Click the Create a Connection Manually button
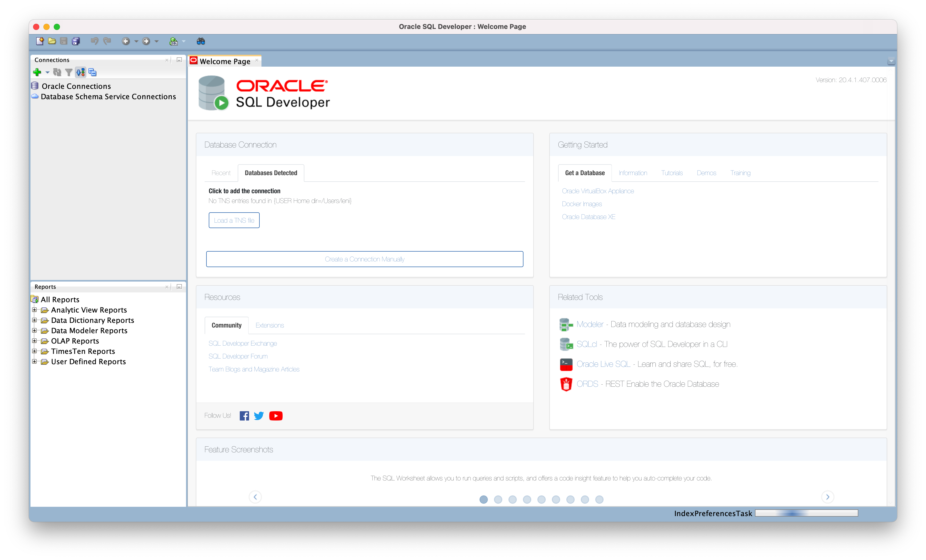Viewport: 926px width, 560px height. click(365, 259)
